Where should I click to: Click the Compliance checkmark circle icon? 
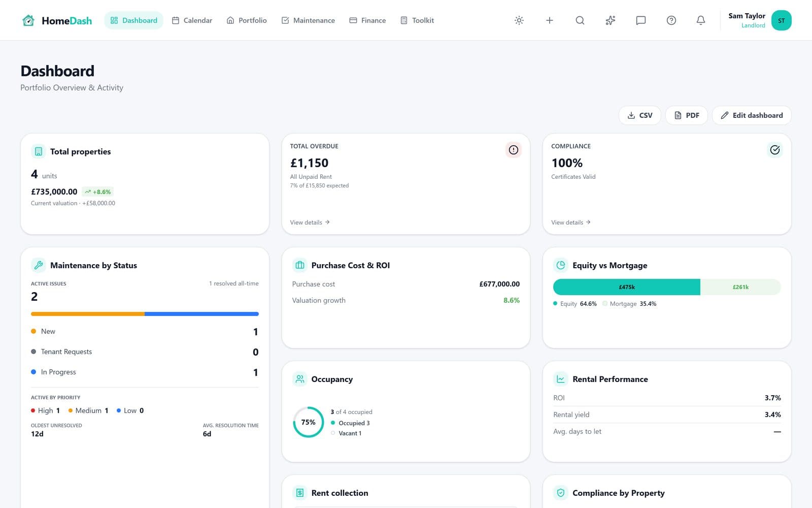point(774,150)
